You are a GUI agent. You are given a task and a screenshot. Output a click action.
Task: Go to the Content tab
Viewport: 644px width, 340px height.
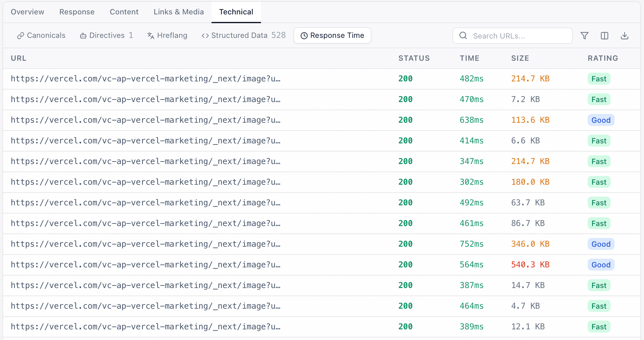(124, 12)
